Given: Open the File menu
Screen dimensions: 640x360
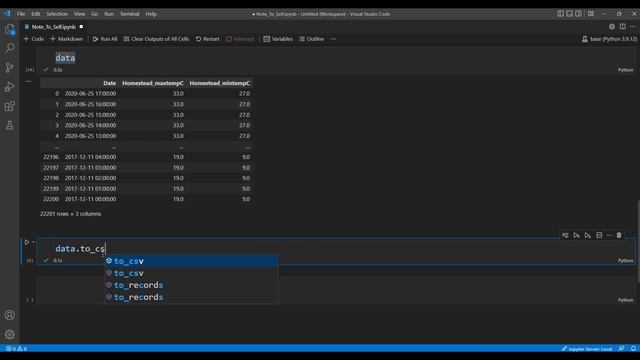Looking at the screenshot, I should pyautogui.click(x=21, y=13).
